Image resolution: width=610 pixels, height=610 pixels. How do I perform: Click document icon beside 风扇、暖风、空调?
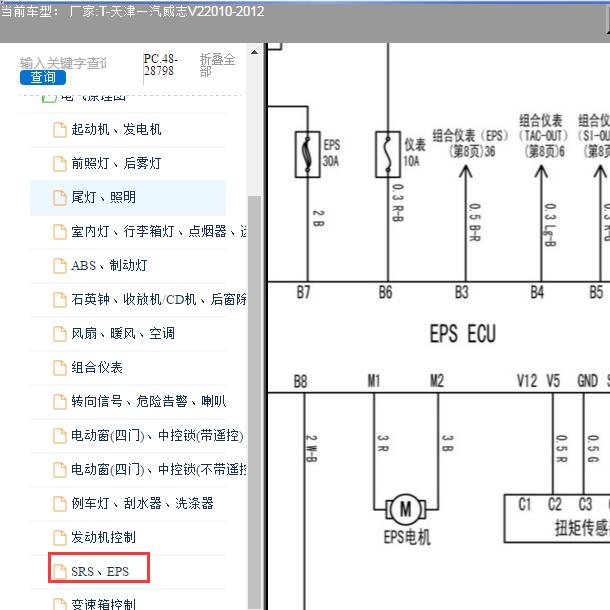click(x=60, y=334)
